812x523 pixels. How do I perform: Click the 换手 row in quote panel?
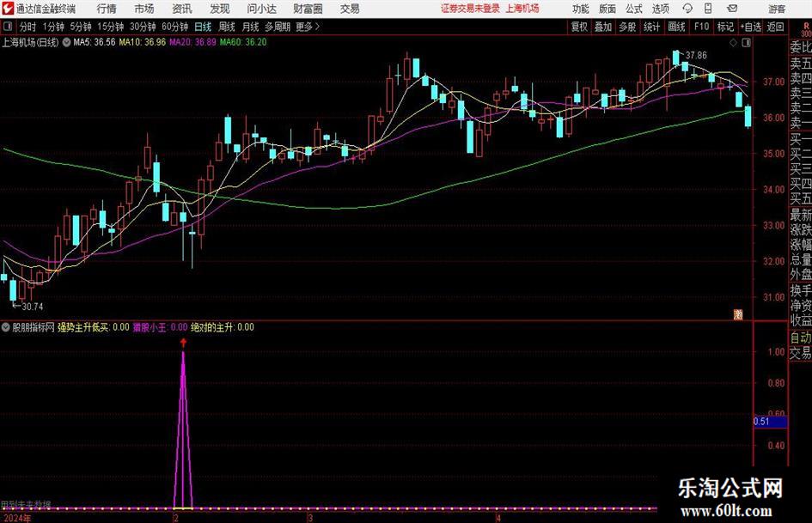point(800,290)
